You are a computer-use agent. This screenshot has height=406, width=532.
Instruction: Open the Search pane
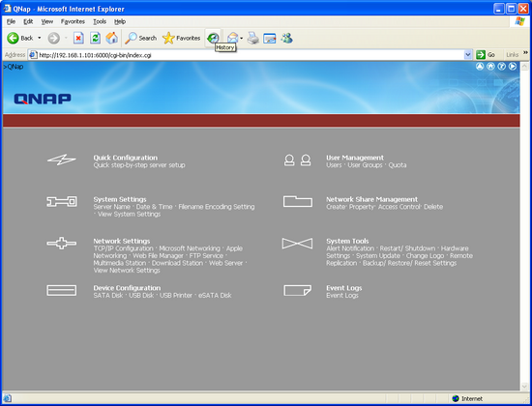[x=141, y=38]
